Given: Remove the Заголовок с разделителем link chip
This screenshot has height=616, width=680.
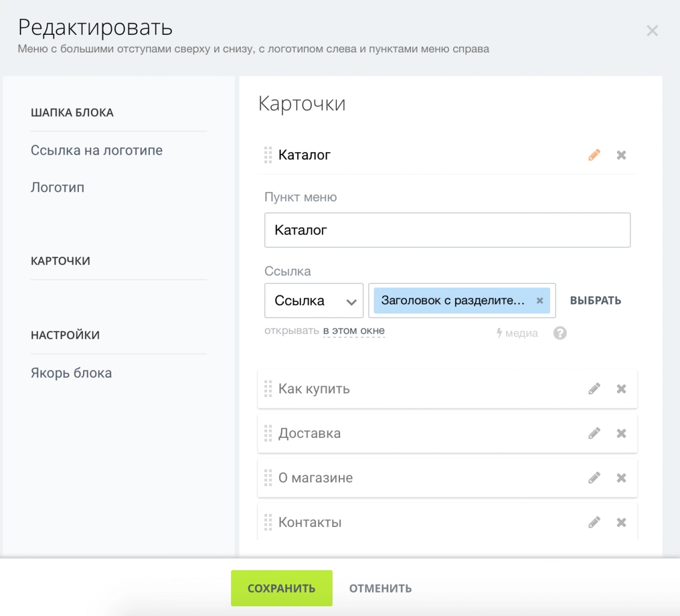Looking at the screenshot, I should [x=540, y=300].
